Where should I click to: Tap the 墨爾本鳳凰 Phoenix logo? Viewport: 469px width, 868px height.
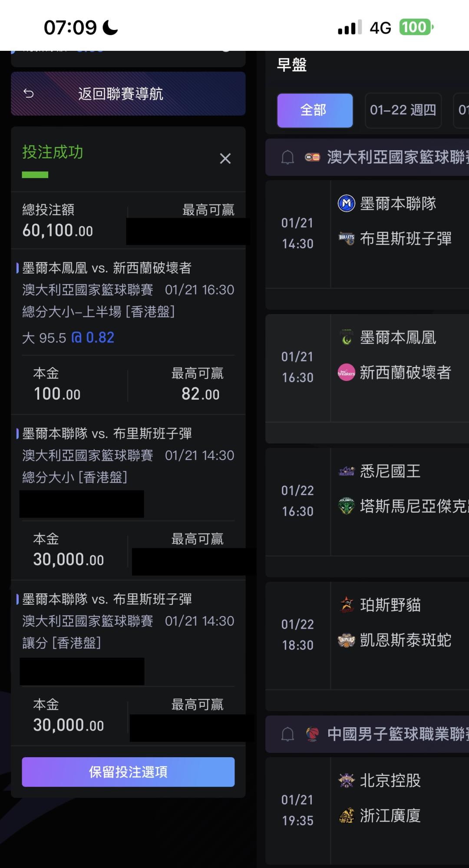click(346, 338)
